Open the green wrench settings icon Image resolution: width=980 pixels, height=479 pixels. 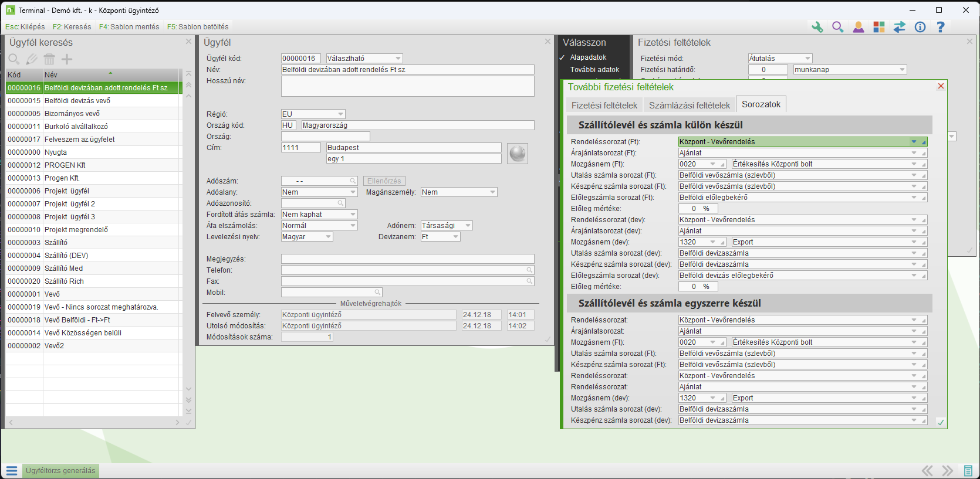coord(817,27)
